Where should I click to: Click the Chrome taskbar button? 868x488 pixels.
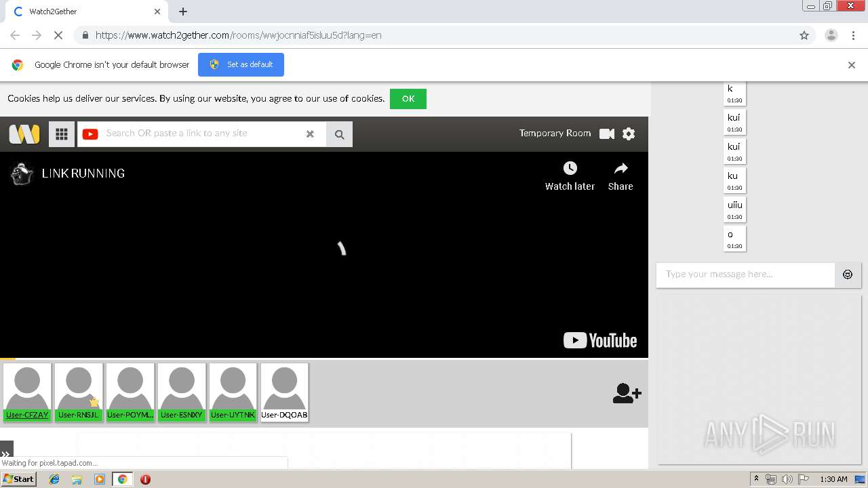click(122, 479)
